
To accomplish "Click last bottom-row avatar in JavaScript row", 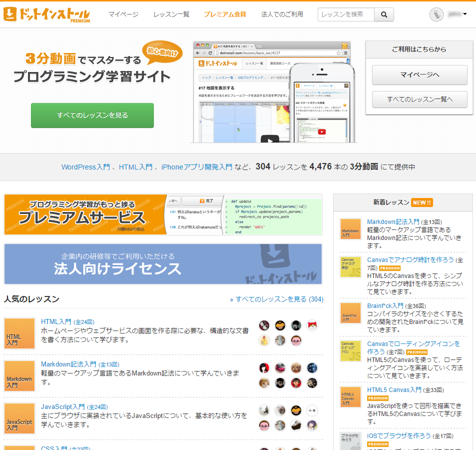I will point(312,425).
